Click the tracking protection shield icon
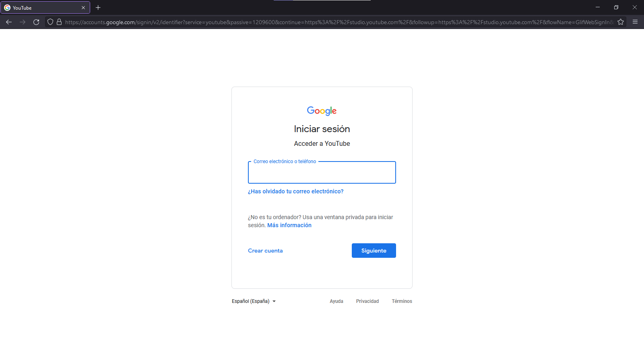 pos(50,22)
